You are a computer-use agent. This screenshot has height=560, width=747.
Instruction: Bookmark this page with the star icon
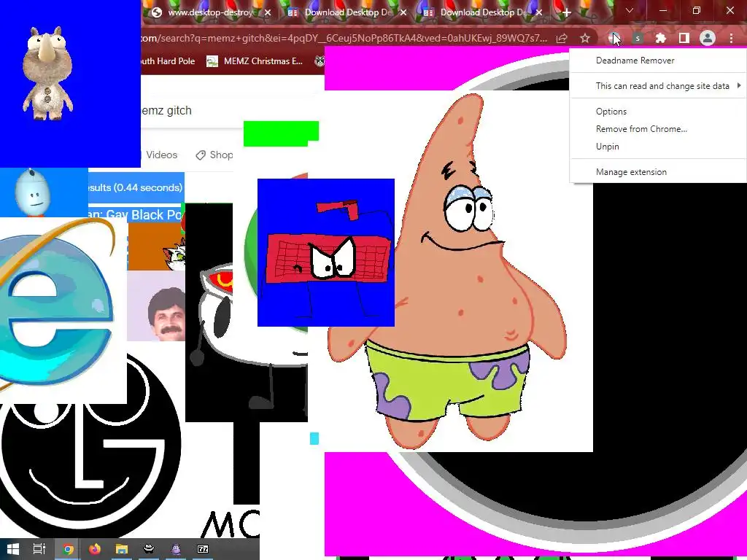coord(585,38)
